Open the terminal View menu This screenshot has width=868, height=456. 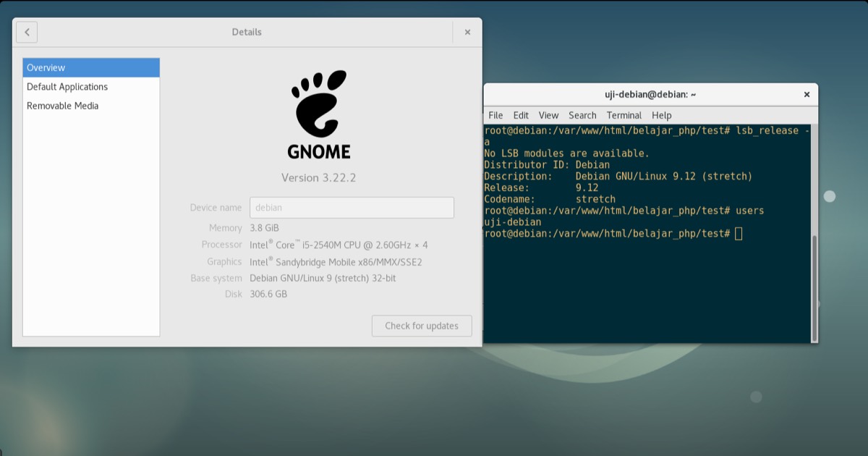click(548, 115)
